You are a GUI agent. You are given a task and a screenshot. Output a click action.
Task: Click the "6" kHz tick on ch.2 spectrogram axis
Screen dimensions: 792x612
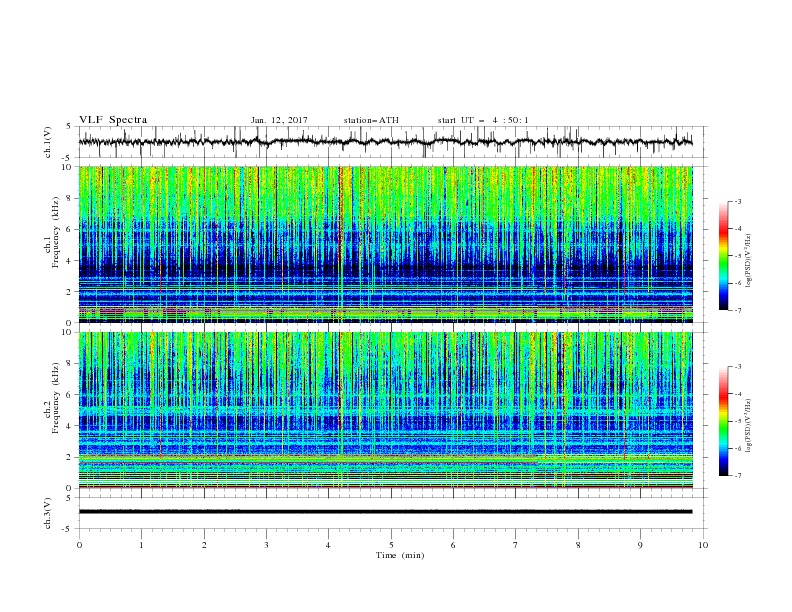[x=71, y=395]
